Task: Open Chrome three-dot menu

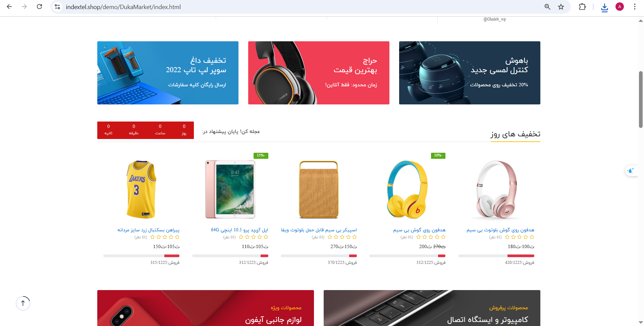Action: click(x=635, y=7)
